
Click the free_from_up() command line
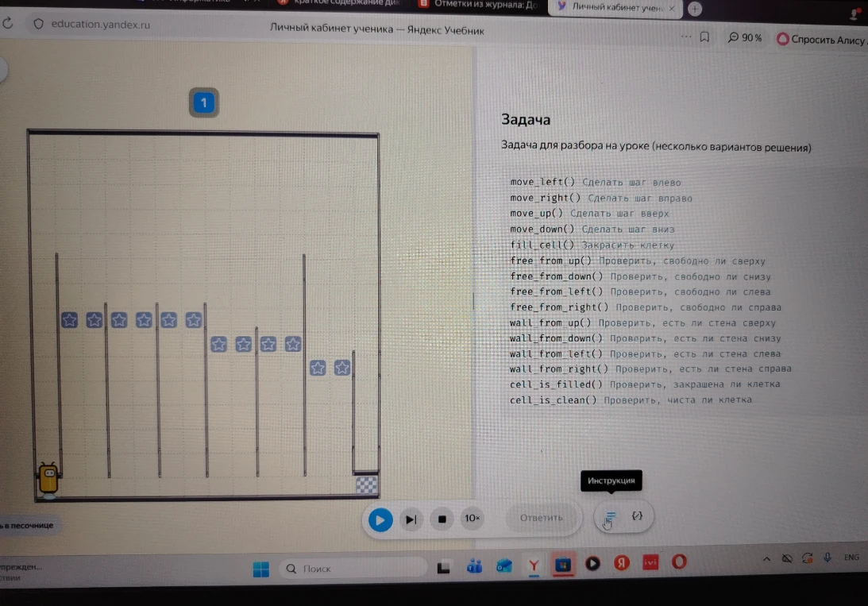coord(638,261)
